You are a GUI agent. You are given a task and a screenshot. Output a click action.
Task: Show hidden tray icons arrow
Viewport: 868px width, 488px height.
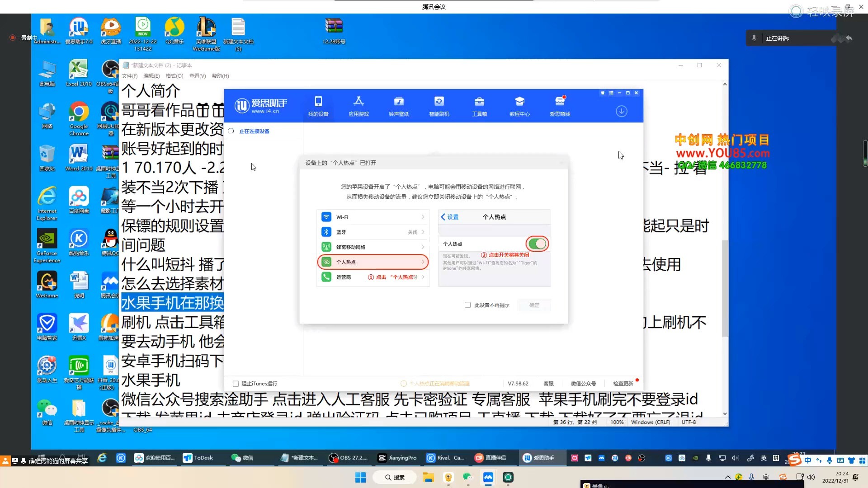(x=727, y=477)
